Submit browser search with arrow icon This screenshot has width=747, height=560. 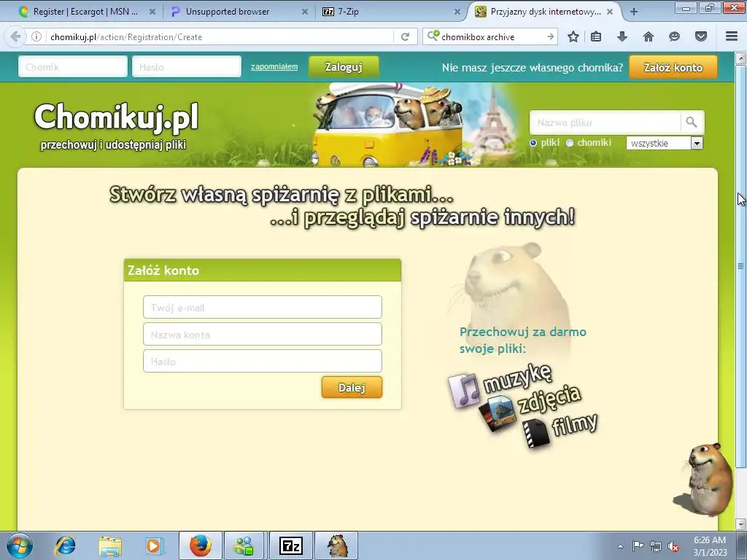[x=550, y=36]
